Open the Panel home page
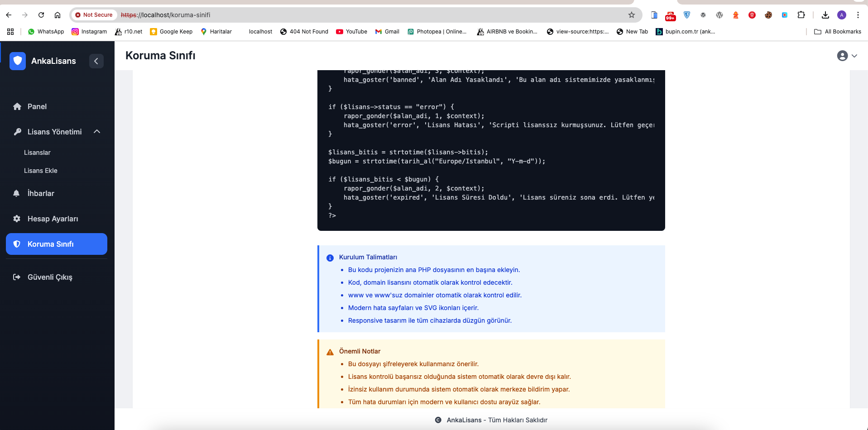 37,106
